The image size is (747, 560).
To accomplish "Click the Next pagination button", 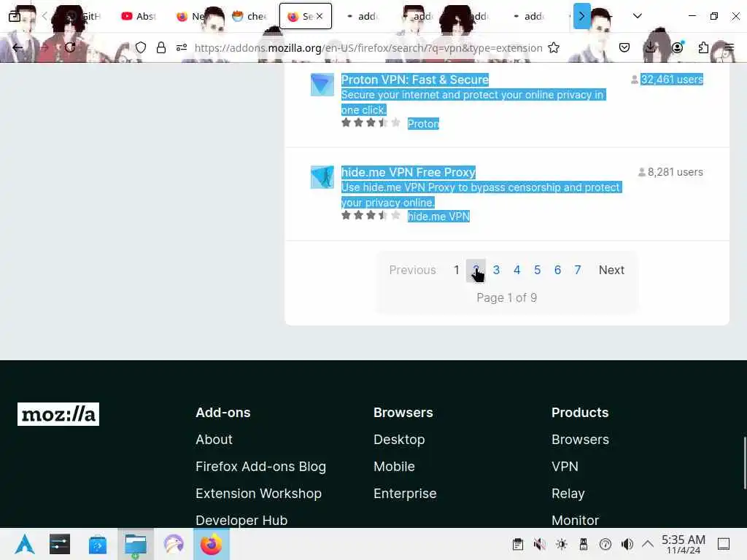I will point(611,270).
